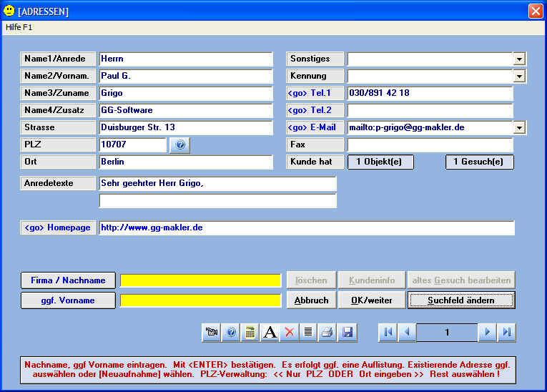Click the E-Mail field with mailto:p-grigo@gg-makler.de
547x392 pixels.
(430, 128)
